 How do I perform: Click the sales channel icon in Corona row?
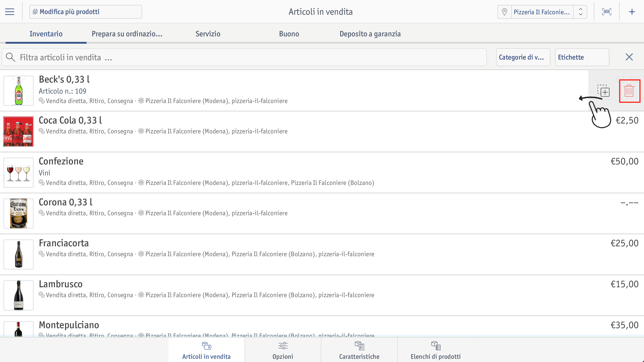41,213
